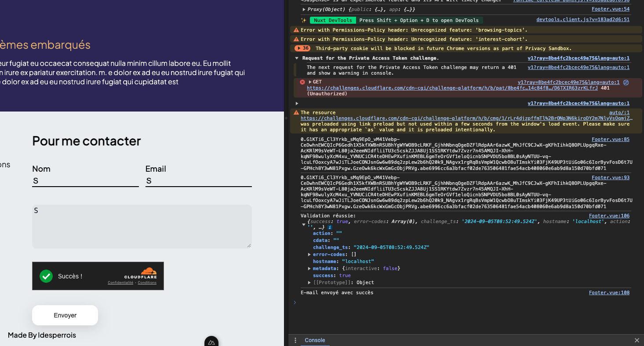Viewport: 644px width, 346px height.
Task: Click the 'Press Shift + Option + D' hint text
Action: coord(419,20)
